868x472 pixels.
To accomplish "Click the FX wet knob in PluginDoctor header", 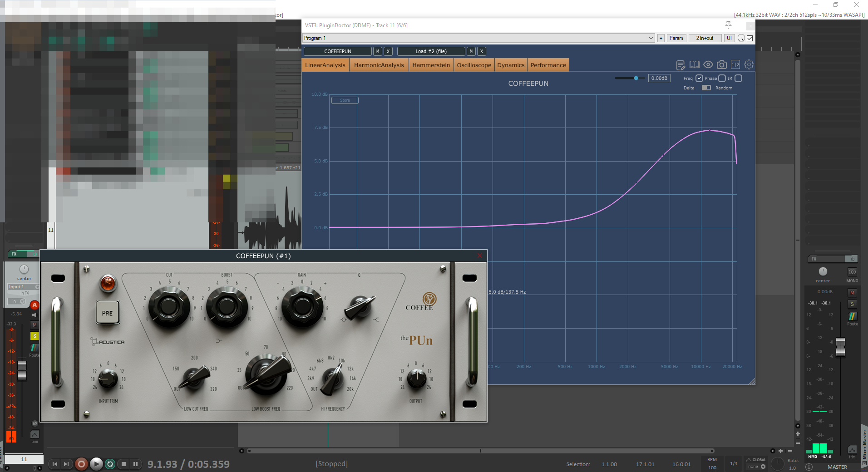I will click(x=741, y=38).
